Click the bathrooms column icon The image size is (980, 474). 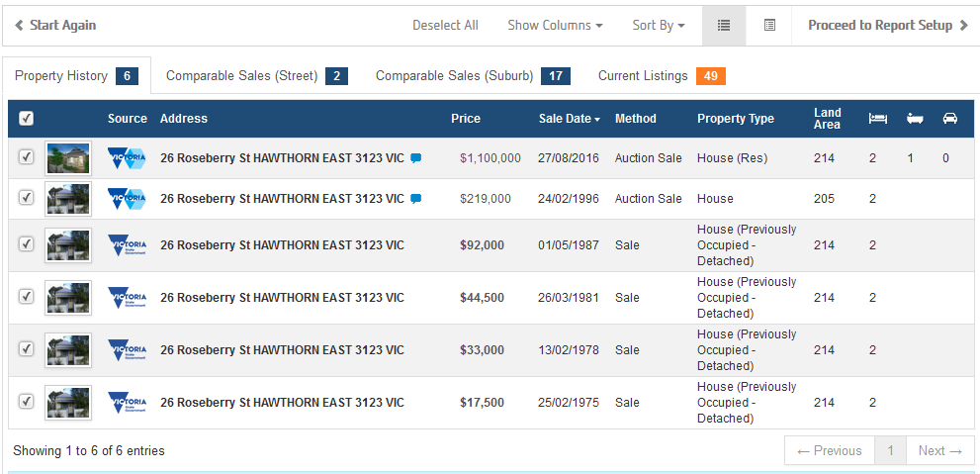pyautogui.click(x=915, y=119)
